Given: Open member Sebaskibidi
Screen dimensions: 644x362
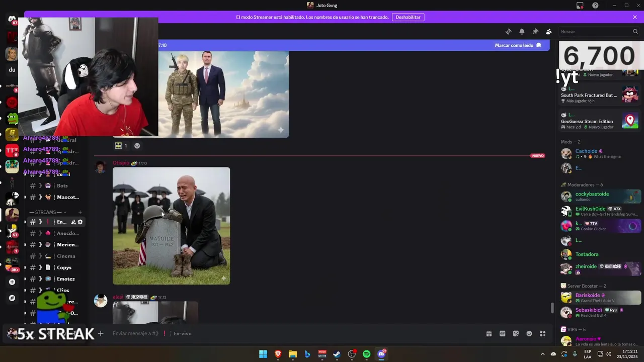Looking at the screenshot, I should pos(600,312).
